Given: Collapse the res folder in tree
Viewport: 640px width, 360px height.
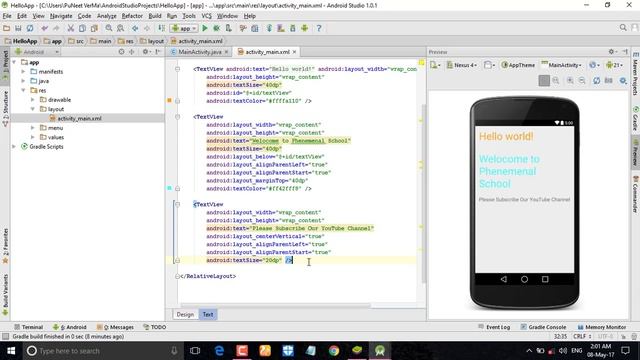Looking at the screenshot, I should coord(23,90).
